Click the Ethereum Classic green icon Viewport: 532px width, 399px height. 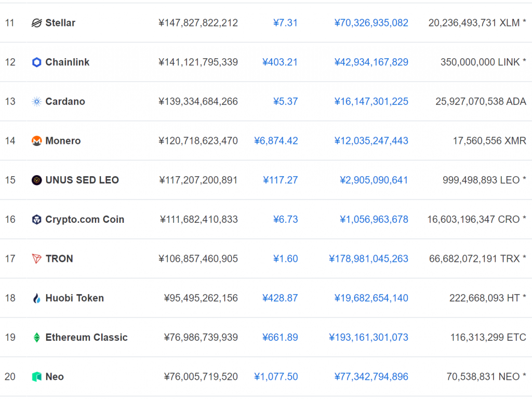[37, 338]
